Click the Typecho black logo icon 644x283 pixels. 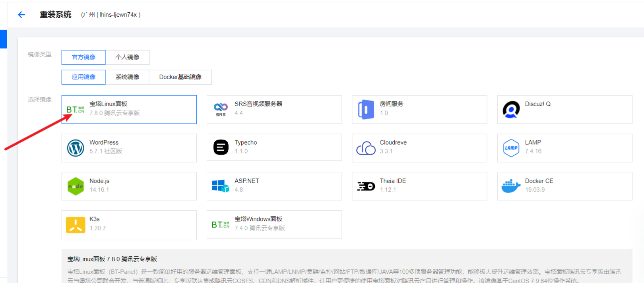[221, 147]
